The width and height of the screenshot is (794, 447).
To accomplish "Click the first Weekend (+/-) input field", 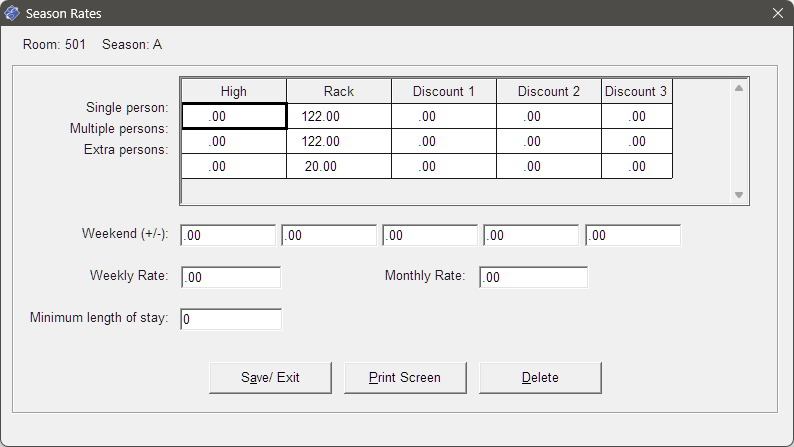I will pyautogui.click(x=228, y=235).
